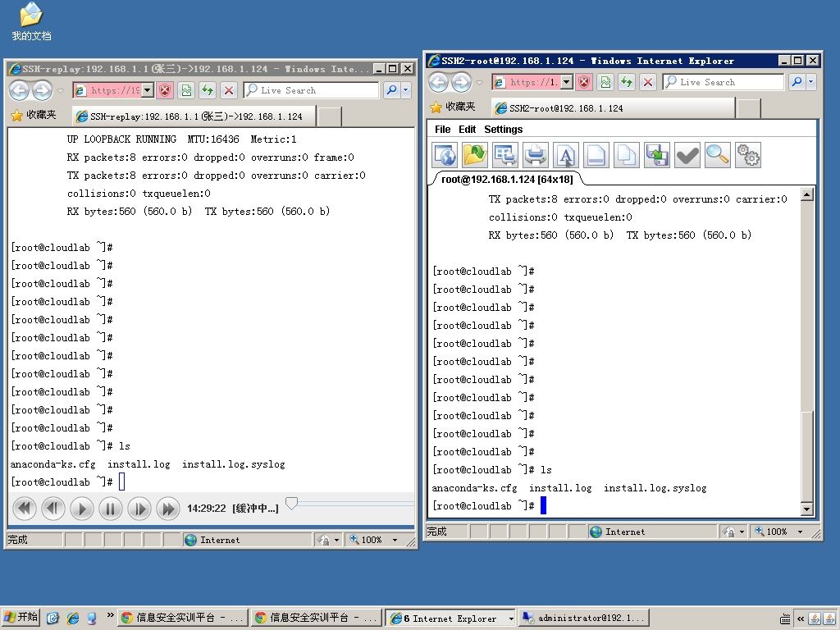
Task: Click the scroll up arrow in SSH2 terminal
Action: pyautogui.click(x=807, y=194)
